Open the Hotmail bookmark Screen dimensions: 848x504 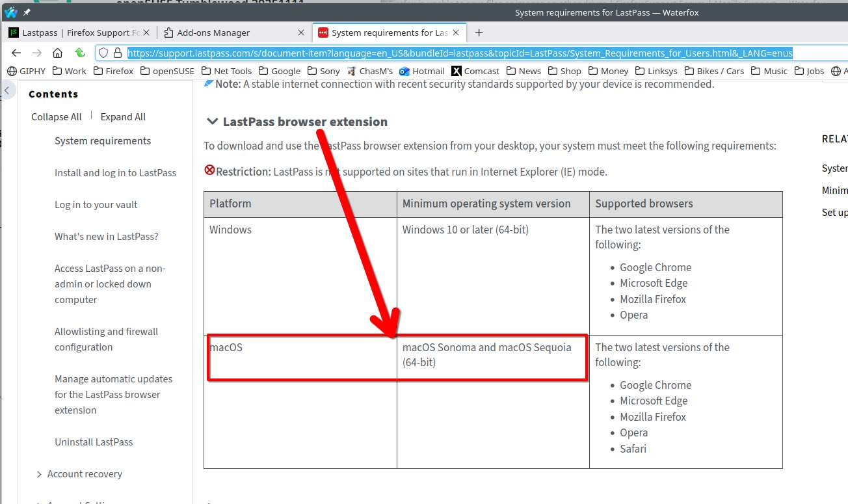(422, 71)
